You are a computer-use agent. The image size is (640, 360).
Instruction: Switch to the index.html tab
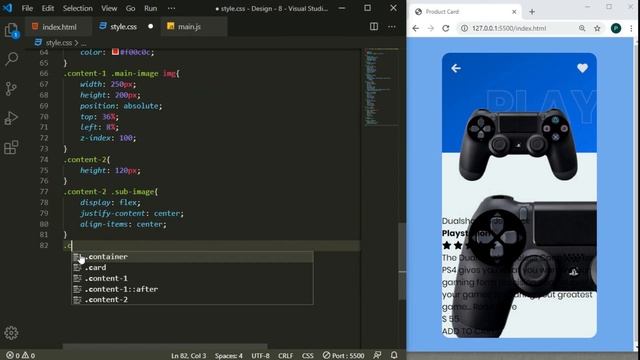tap(58, 27)
